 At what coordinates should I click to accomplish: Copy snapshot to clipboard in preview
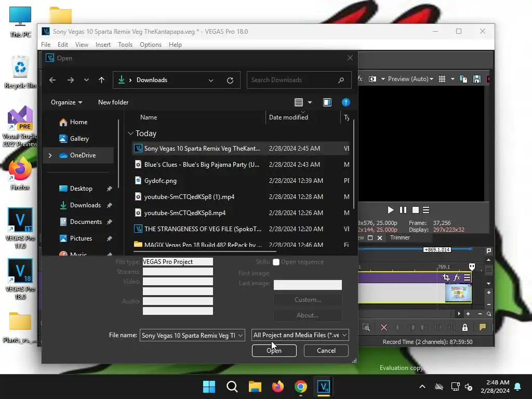(x=463, y=79)
